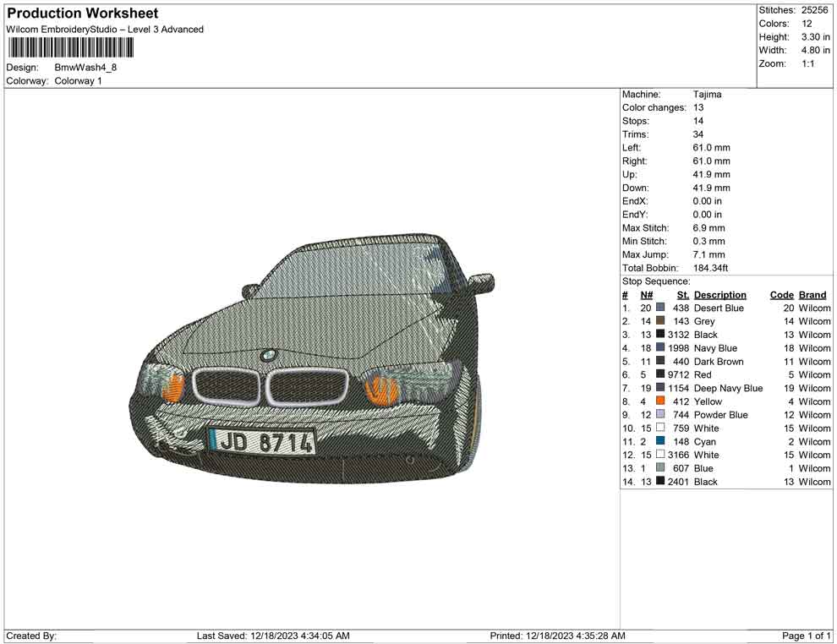Click the white swatch in row 10 (759)

(x=660, y=428)
